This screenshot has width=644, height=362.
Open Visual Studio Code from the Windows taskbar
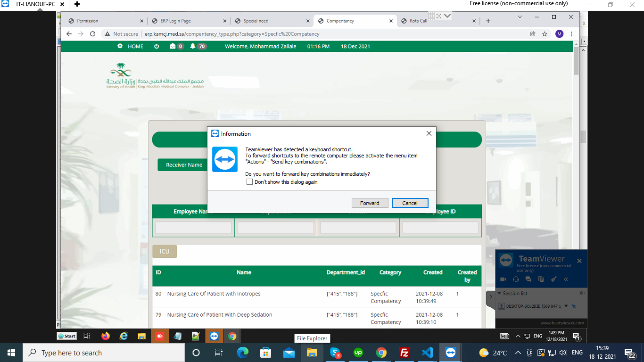pos(427,353)
